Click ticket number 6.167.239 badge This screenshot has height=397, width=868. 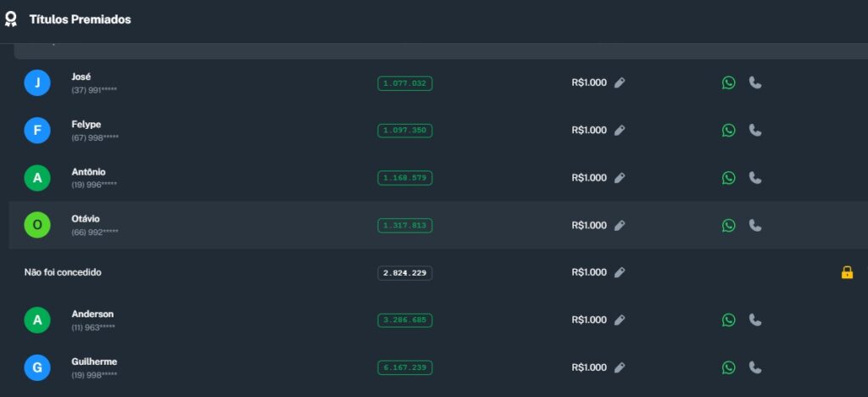(404, 368)
